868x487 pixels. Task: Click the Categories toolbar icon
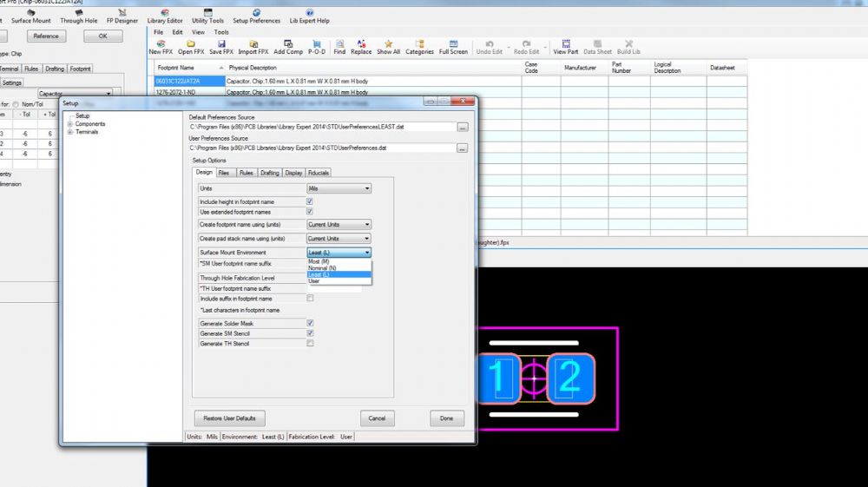click(x=419, y=44)
